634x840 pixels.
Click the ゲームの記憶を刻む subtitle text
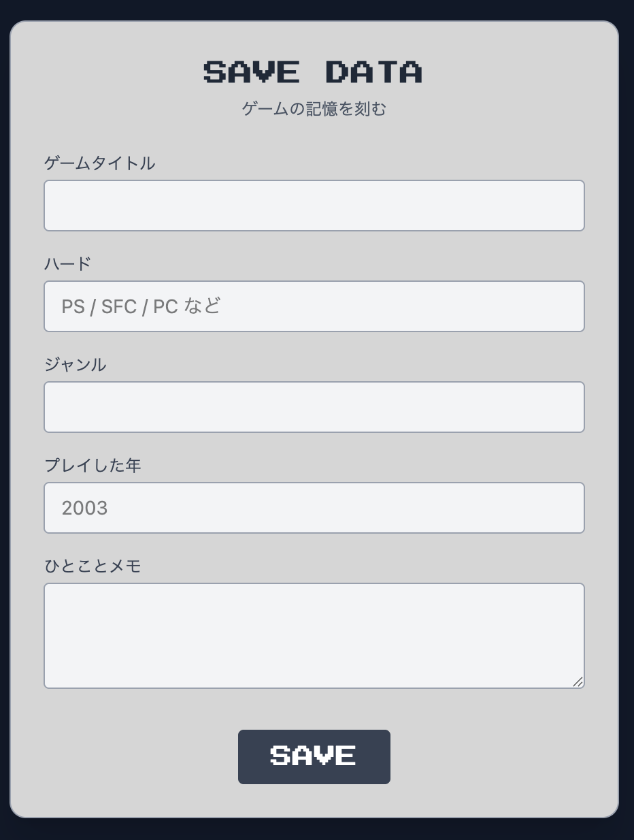314,108
